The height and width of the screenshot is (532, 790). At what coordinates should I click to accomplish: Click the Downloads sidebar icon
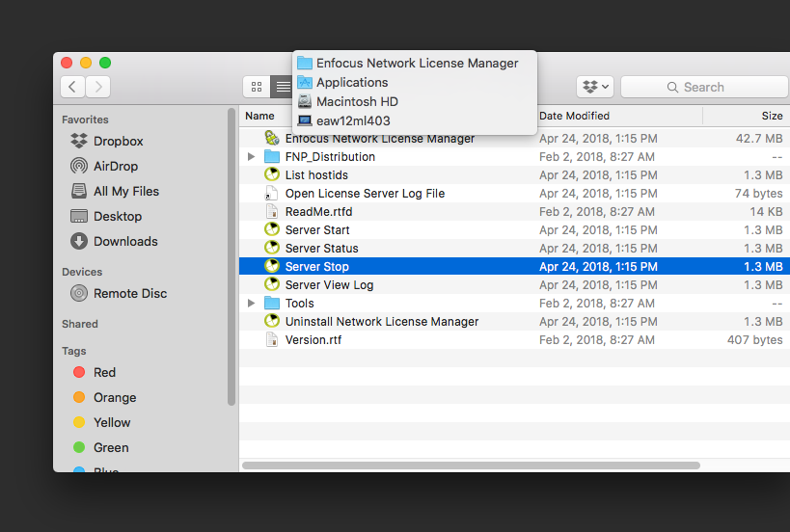pyautogui.click(x=78, y=241)
